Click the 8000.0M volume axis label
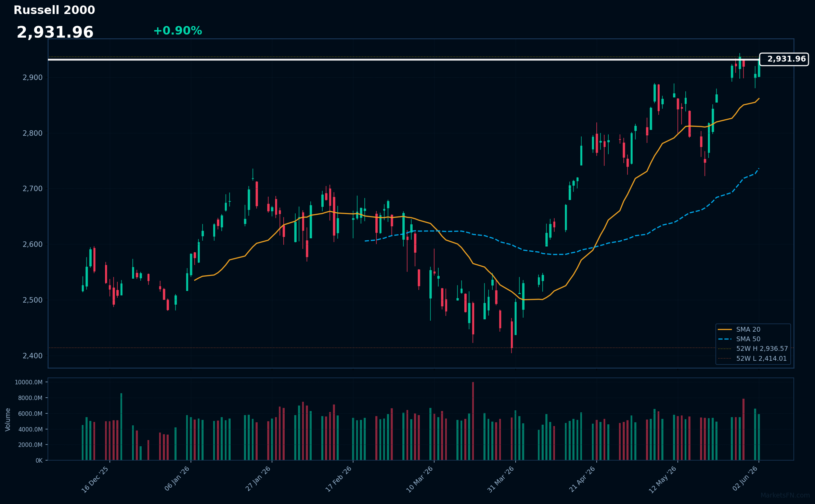 30,398
